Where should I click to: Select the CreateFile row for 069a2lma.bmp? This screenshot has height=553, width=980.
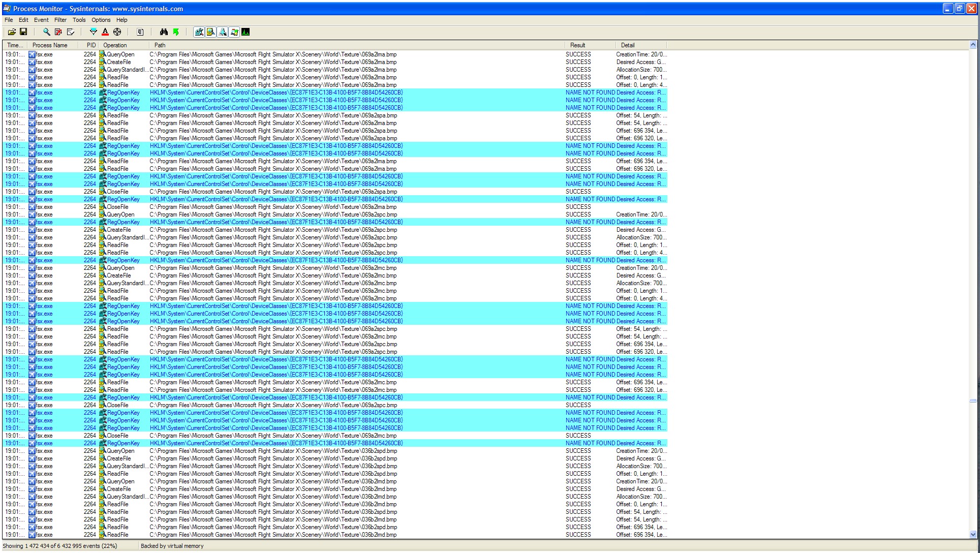335,62
